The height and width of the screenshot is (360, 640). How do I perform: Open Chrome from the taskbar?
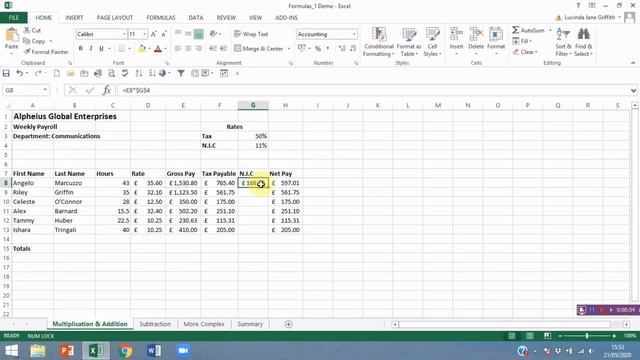(125, 351)
